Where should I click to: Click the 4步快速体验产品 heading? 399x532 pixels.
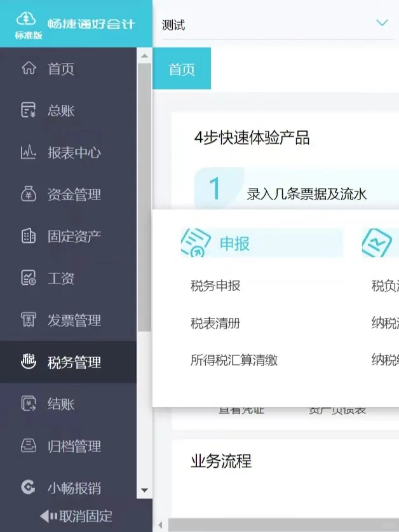(x=252, y=138)
